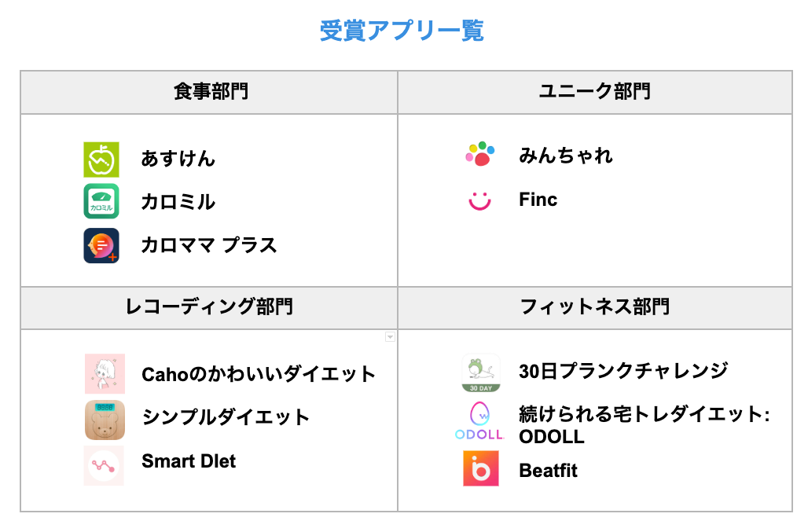Click the 受賞アプリ一覧 title text
This screenshot has height=532, width=808.
pyautogui.click(x=402, y=31)
